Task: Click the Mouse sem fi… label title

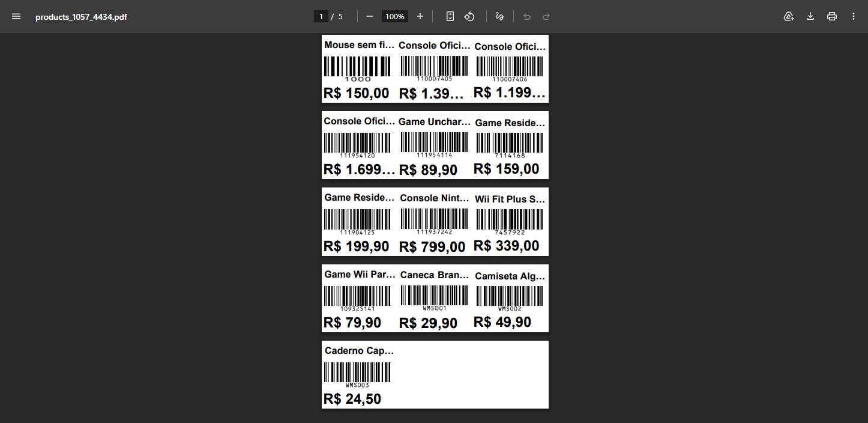Action: (360, 45)
